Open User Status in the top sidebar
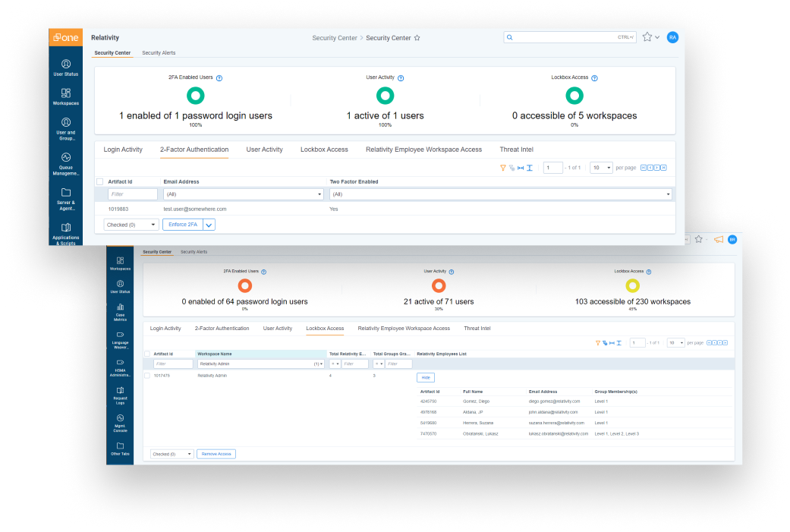 click(x=66, y=67)
